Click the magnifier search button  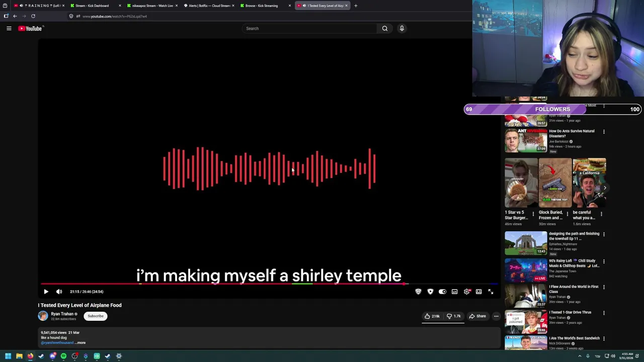(x=385, y=29)
